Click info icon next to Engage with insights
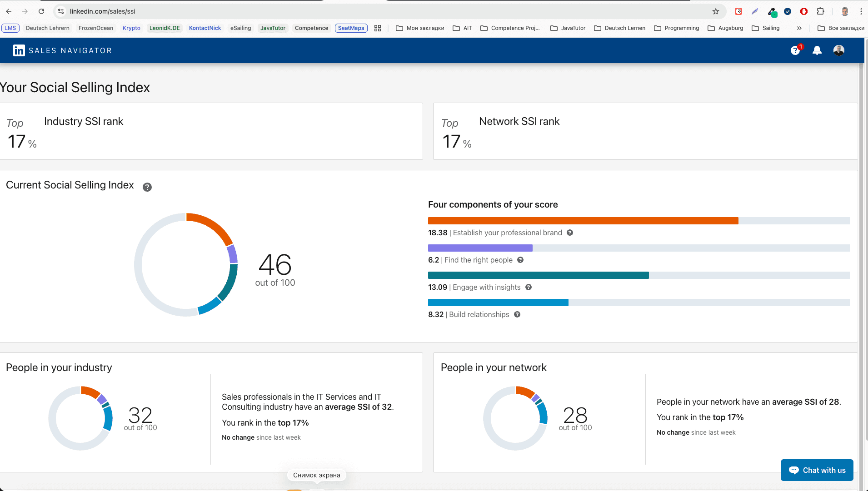 [x=529, y=287]
